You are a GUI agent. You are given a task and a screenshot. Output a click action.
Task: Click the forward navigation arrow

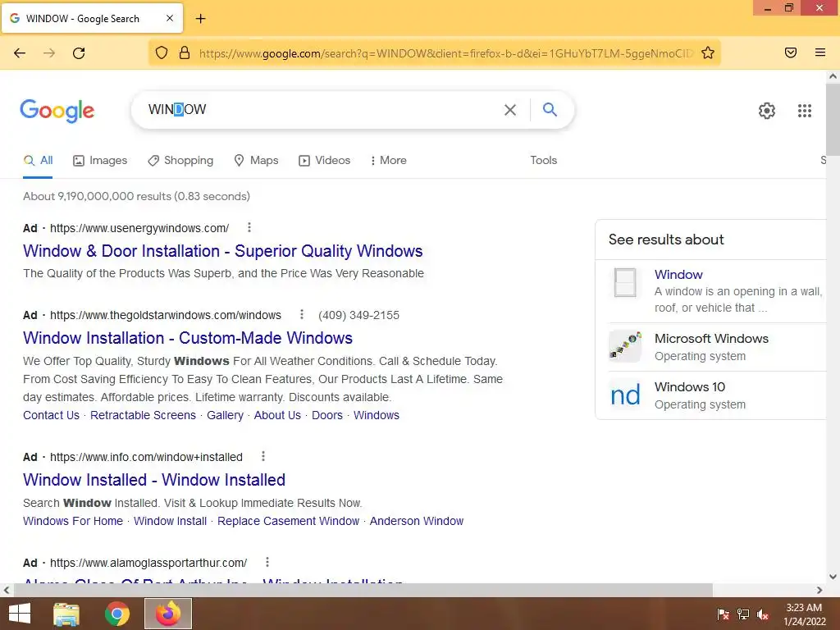pyautogui.click(x=49, y=52)
